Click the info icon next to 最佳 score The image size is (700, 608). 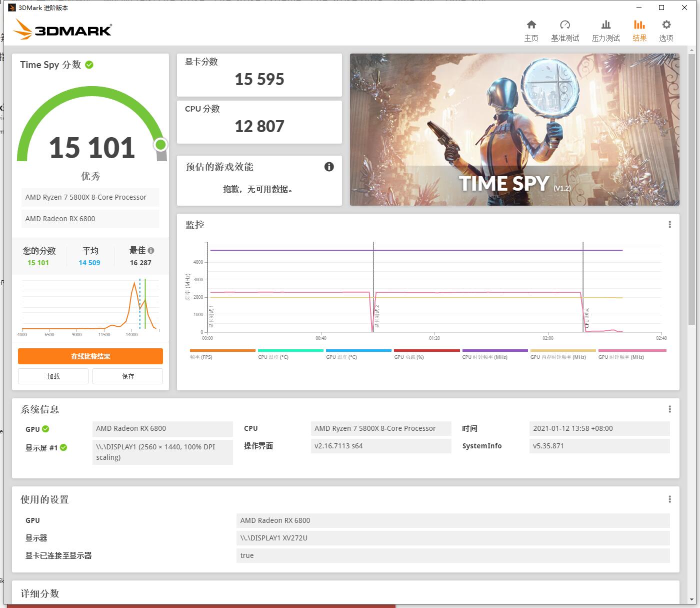coord(151,250)
